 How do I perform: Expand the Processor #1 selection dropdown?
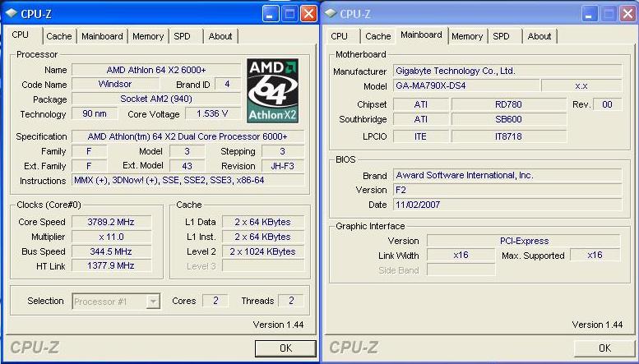point(153,302)
